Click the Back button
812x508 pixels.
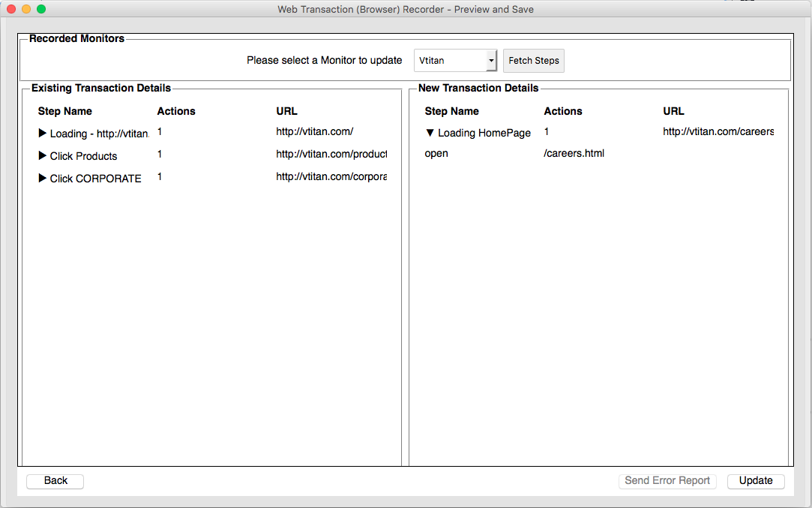pos(55,481)
